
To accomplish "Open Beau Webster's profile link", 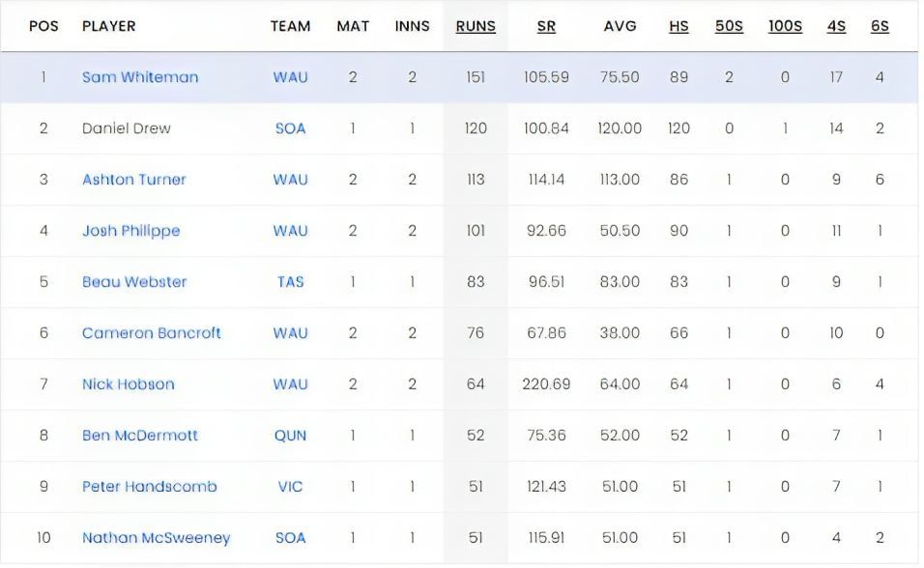I will 134,282.
